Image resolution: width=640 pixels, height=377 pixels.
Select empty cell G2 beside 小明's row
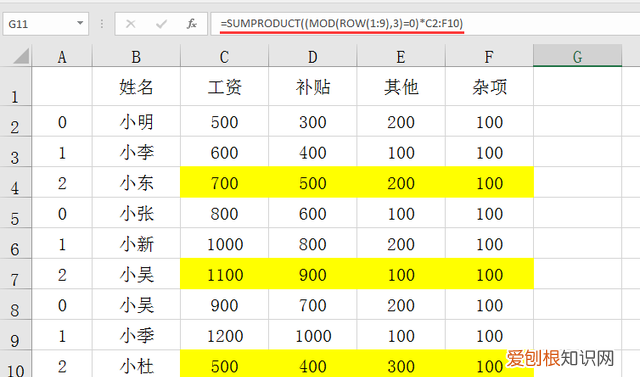pos(578,122)
